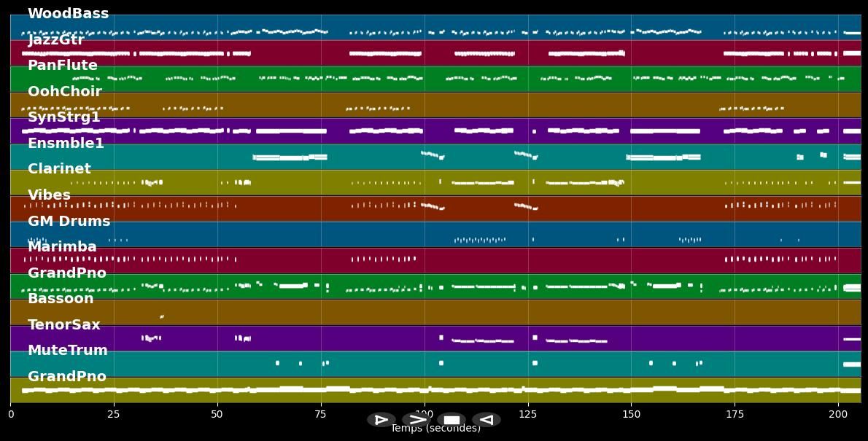Viewport: 868px width, 441px height.
Task: Click the OohChoir track label
Action: 65,92
